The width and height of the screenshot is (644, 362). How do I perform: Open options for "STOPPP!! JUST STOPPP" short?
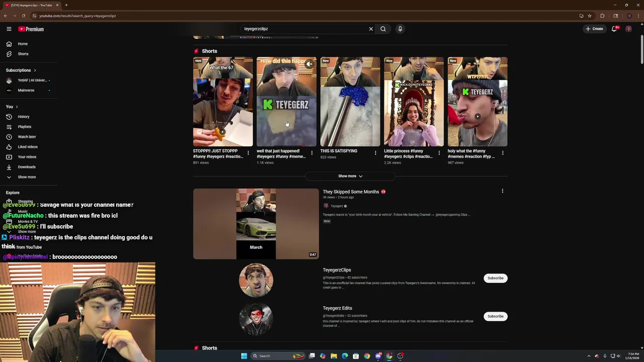click(248, 153)
